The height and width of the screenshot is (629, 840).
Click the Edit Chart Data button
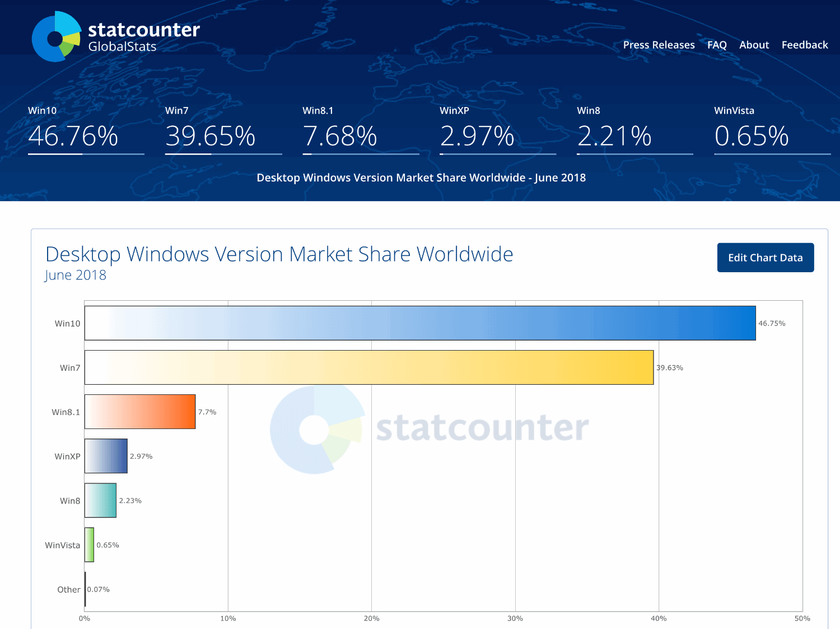765,258
